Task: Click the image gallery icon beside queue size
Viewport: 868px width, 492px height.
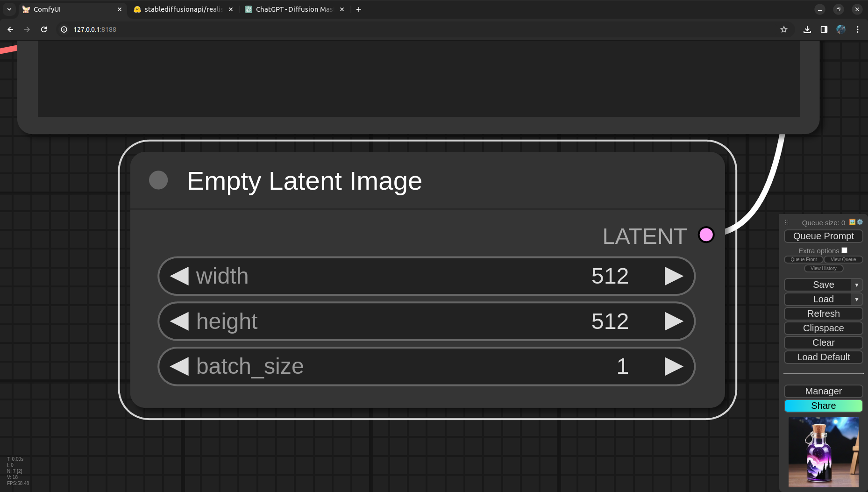Action: 853,222
